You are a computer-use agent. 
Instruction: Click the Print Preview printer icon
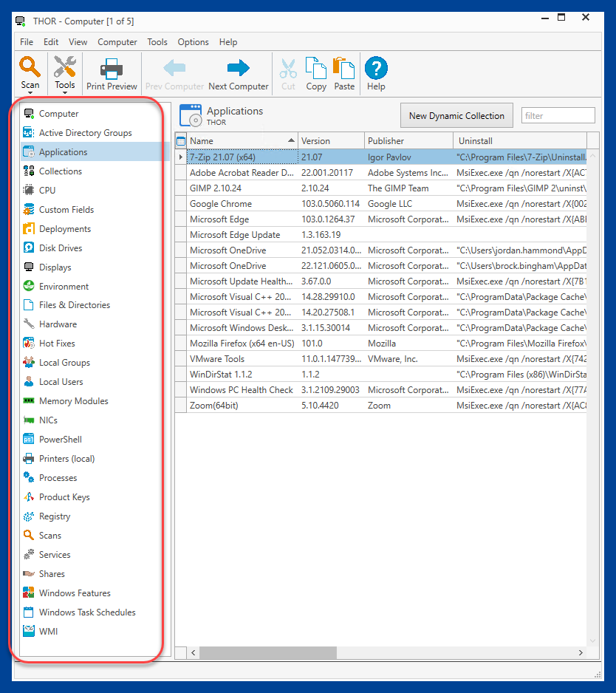(x=112, y=69)
